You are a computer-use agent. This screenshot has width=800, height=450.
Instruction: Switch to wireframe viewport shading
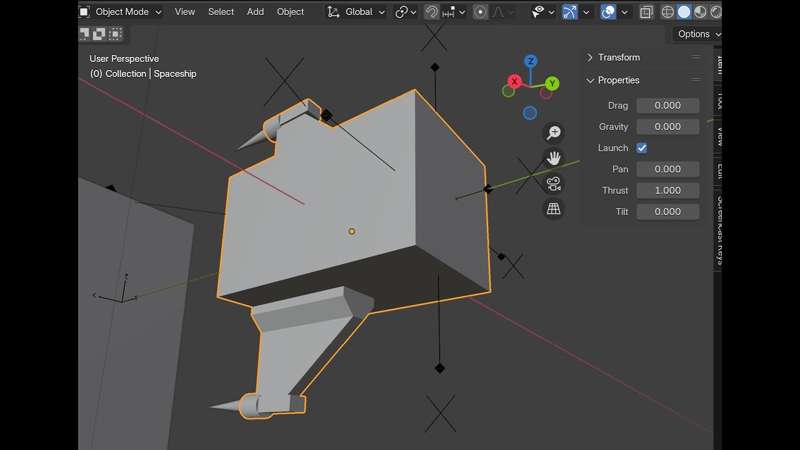(667, 12)
